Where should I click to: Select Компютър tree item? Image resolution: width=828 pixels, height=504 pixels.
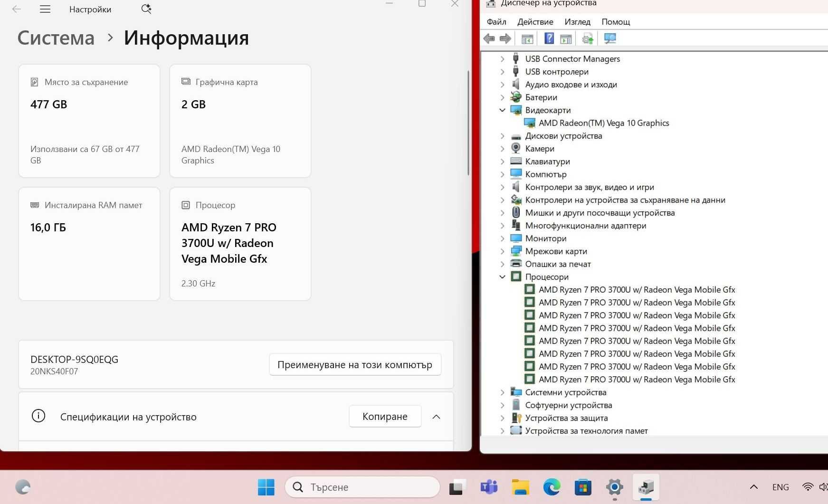tap(545, 174)
